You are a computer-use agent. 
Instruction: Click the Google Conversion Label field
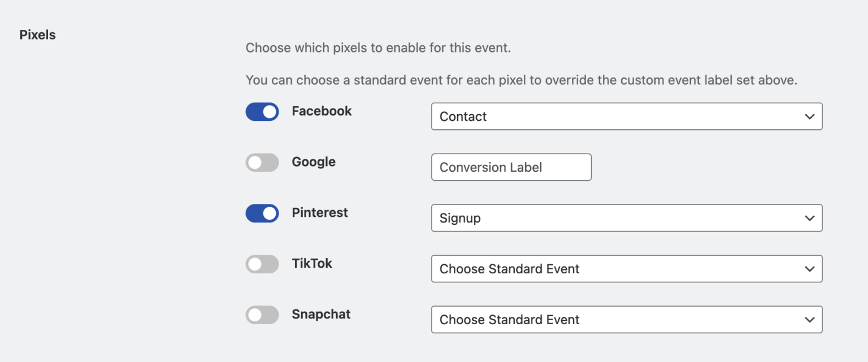tap(511, 167)
